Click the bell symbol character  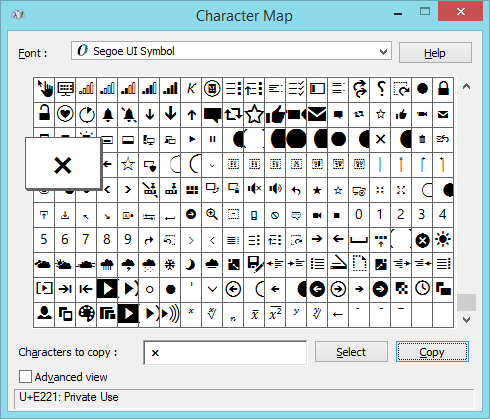pos(107,115)
